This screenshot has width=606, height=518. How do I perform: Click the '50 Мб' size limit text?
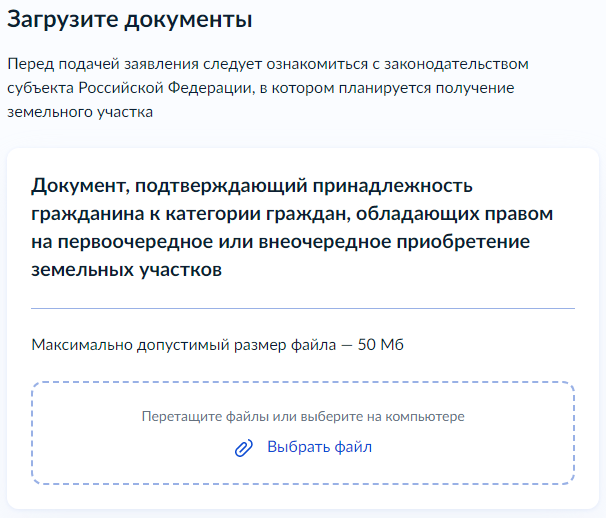(381, 344)
